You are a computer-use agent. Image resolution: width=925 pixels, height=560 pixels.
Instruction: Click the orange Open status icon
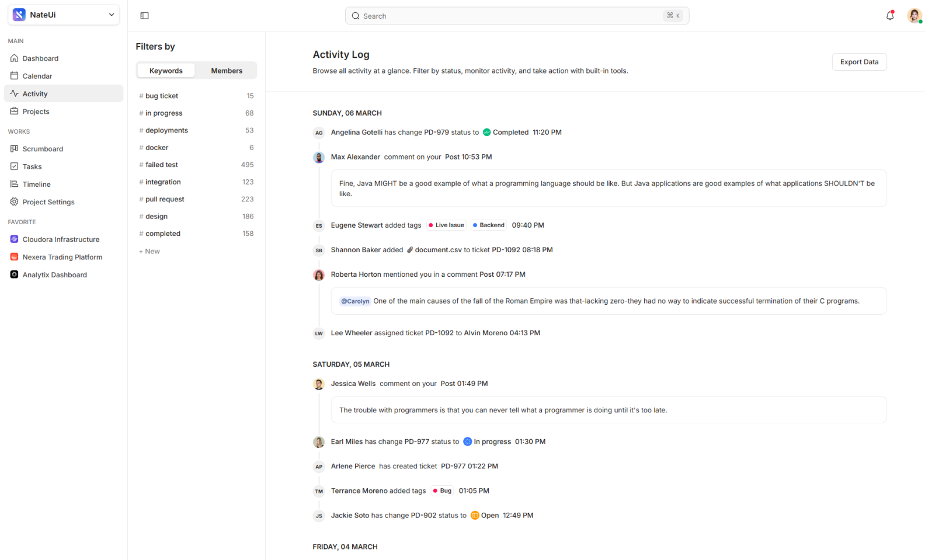tap(475, 515)
